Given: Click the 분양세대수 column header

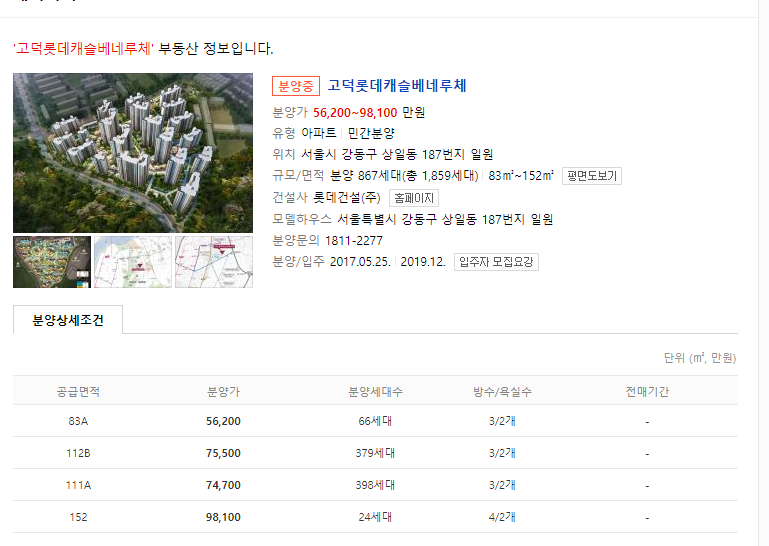Looking at the screenshot, I should [x=375, y=391].
